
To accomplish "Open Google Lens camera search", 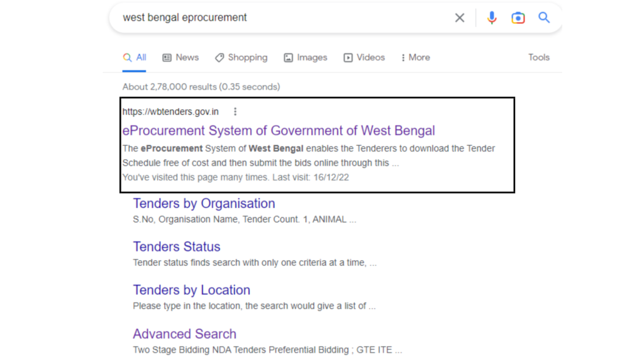I will 518,18.
